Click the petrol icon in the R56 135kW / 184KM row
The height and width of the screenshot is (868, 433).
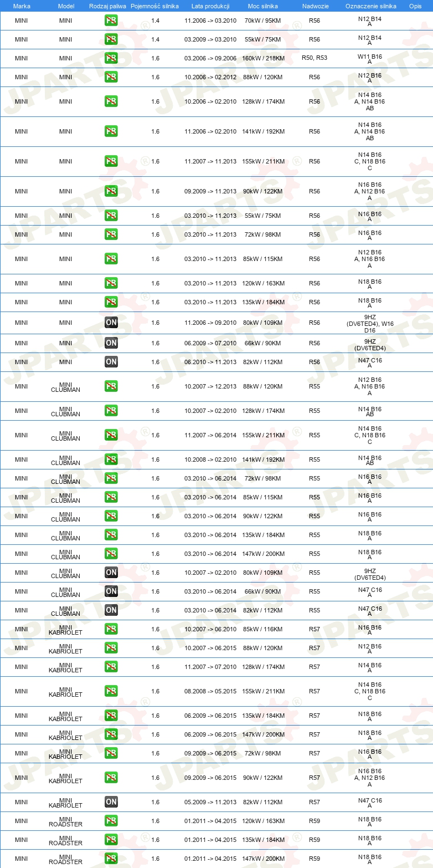coord(111,302)
